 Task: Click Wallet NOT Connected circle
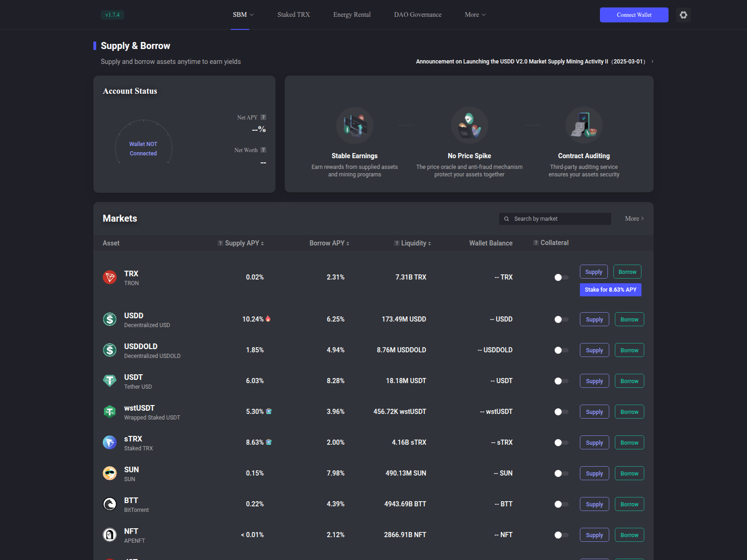(x=143, y=148)
